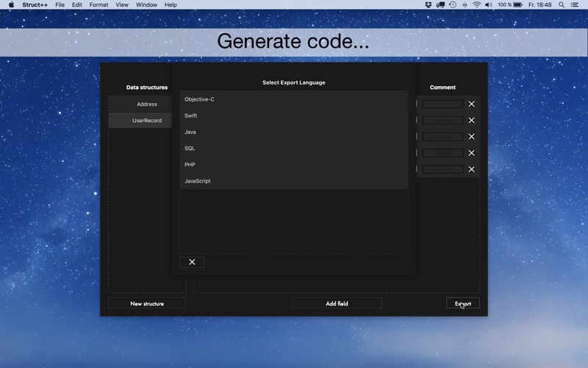The image size is (588, 368).
Task: Delete the fifth field row with X
Action: (471, 169)
